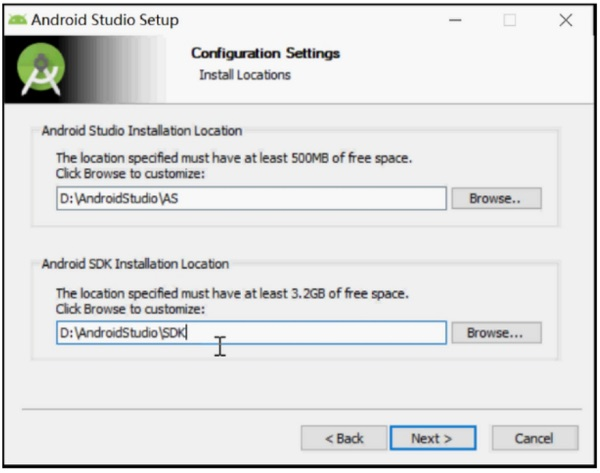Image resolution: width=600 pixels, height=473 pixels.
Task: Focus the D:\AndroidStudio\AS path field
Action: (x=251, y=198)
